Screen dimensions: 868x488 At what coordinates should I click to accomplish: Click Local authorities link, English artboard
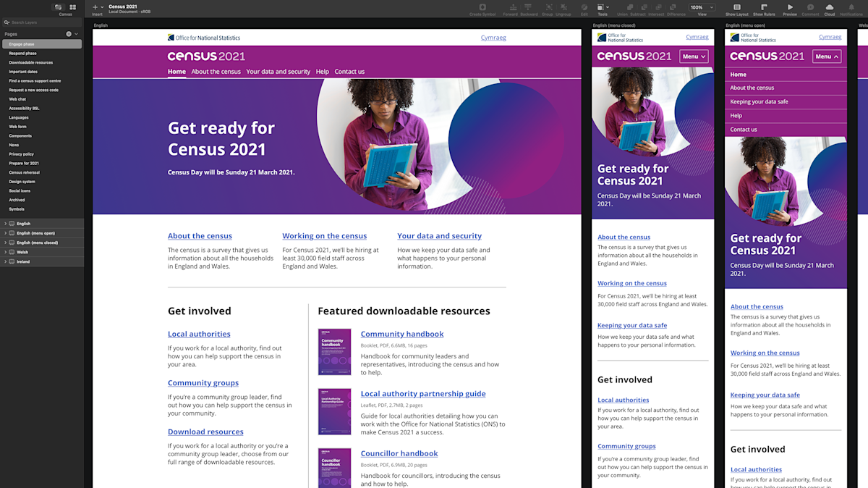point(199,334)
